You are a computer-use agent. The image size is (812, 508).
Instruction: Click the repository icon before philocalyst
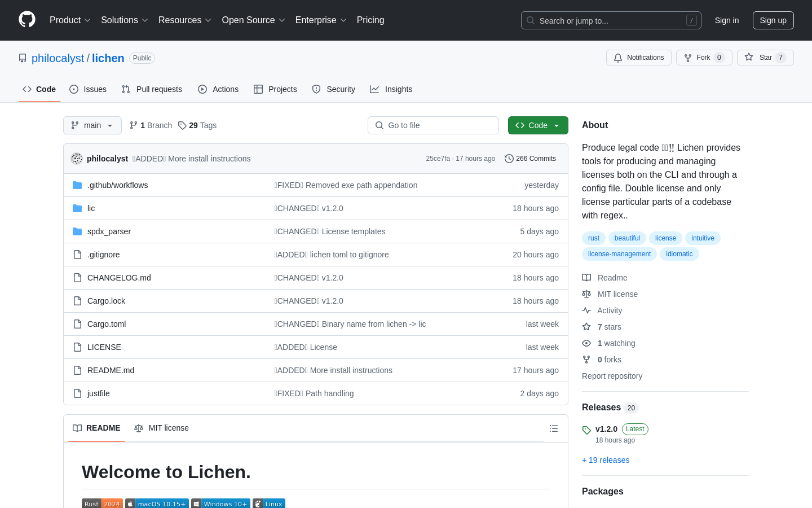pos(23,58)
